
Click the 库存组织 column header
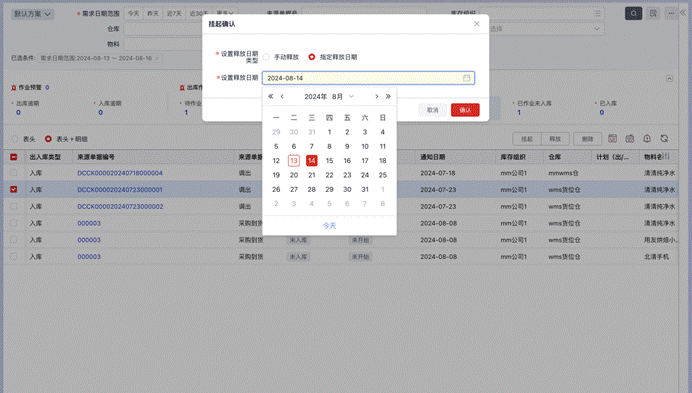(513, 157)
